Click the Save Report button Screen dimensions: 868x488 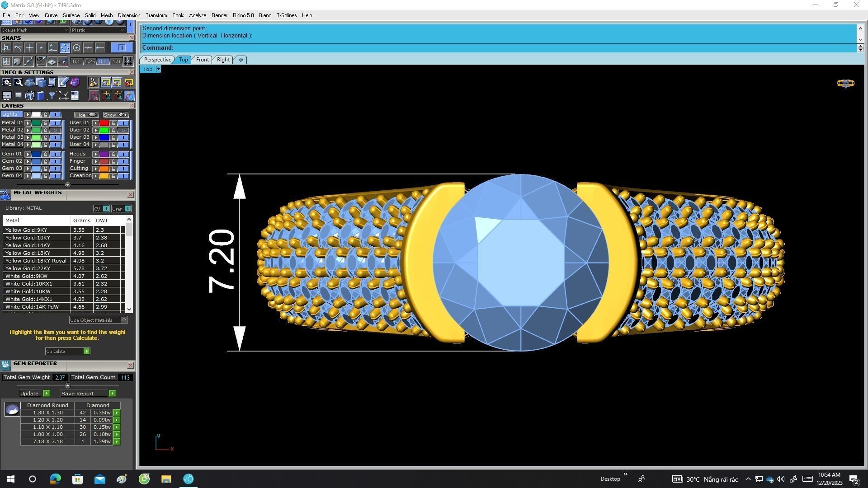tap(88, 394)
